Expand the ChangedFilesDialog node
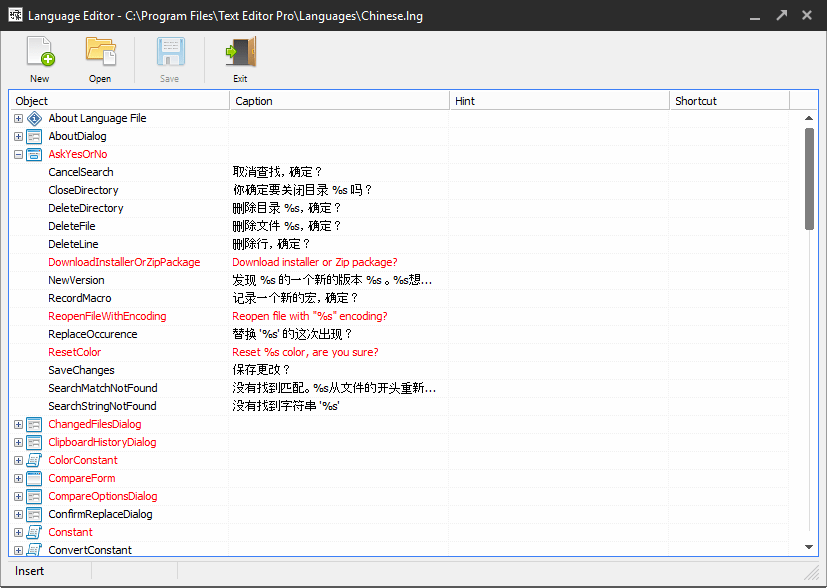The image size is (827, 588). pos(17,424)
